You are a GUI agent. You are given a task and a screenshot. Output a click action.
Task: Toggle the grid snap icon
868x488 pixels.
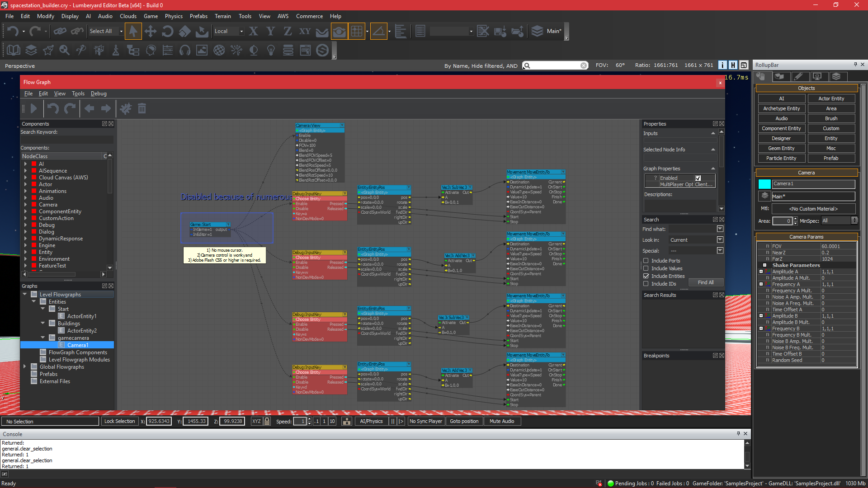click(x=357, y=31)
